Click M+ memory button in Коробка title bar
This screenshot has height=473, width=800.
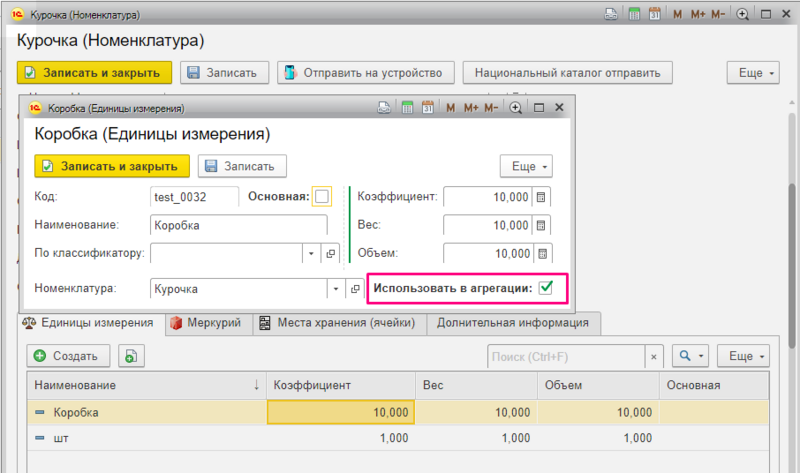[x=470, y=108]
